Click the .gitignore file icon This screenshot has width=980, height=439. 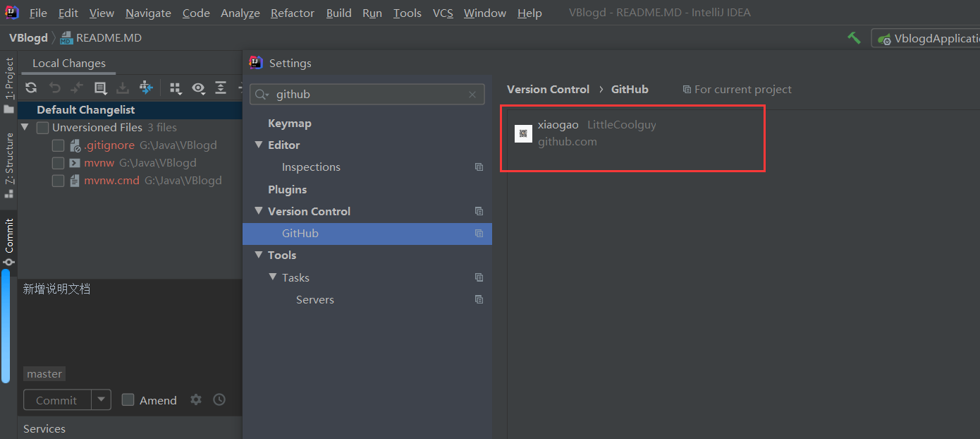pos(75,145)
